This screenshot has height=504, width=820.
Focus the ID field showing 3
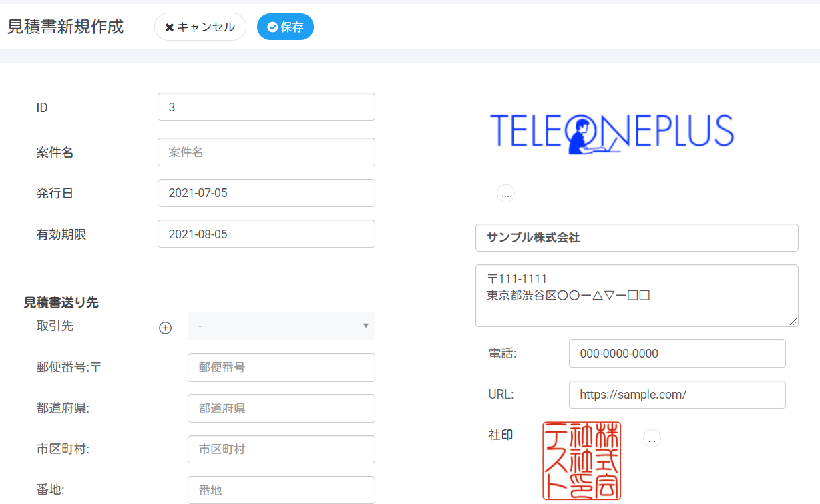[266, 107]
